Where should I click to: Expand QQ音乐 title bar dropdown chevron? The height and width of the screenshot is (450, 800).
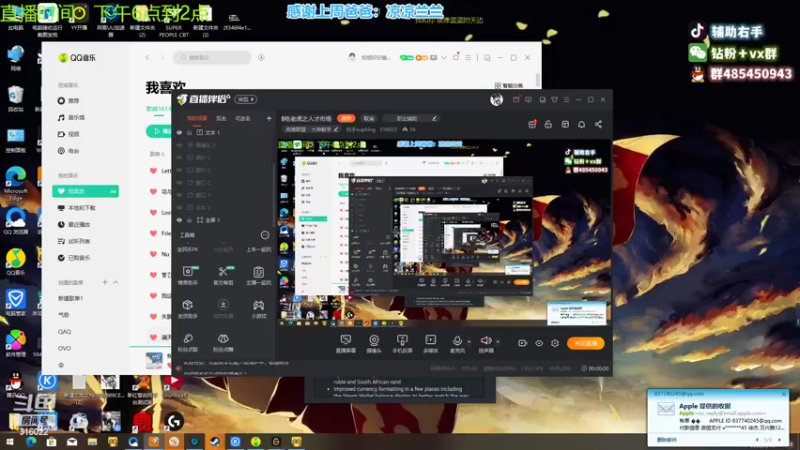[443, 58]
